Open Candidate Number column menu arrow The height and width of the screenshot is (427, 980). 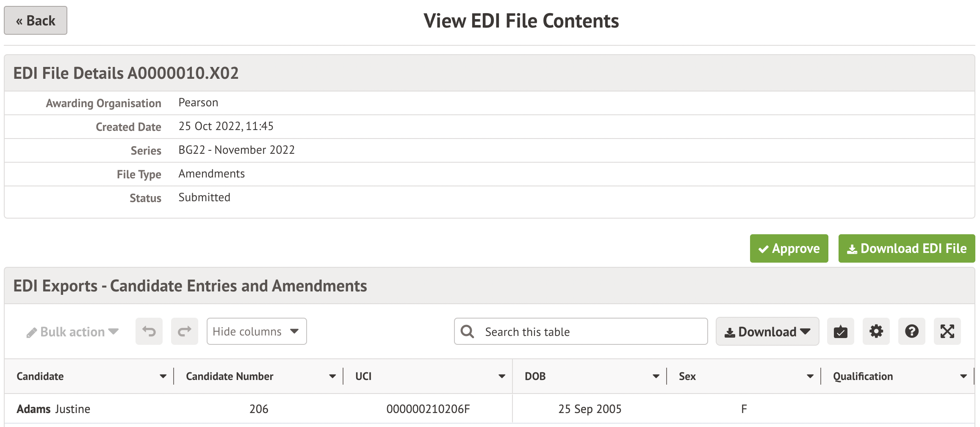332,376
